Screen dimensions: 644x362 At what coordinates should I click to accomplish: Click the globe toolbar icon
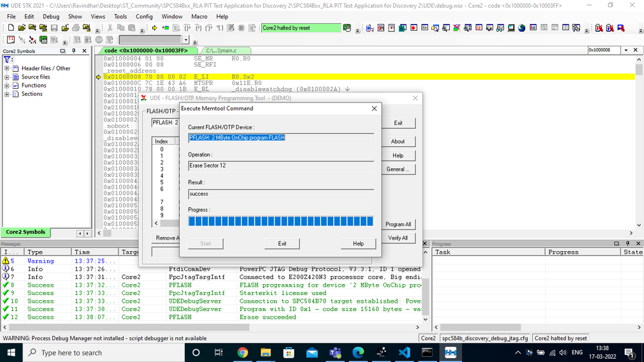pos(522,28)
